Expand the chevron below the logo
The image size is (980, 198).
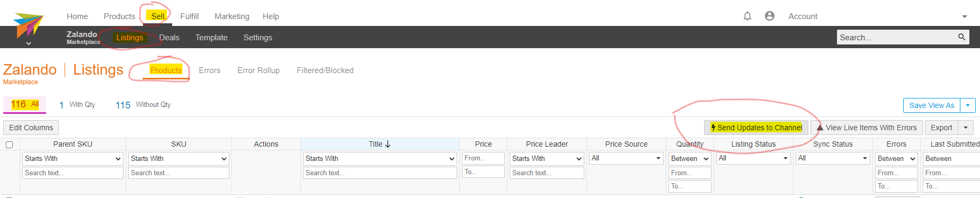click(29, 43)
